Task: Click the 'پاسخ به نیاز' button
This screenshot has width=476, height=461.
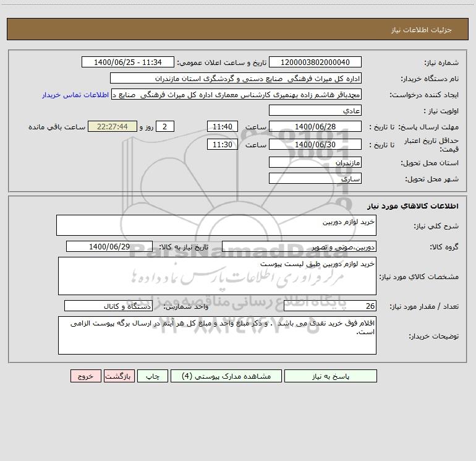Action: point(330,376)
